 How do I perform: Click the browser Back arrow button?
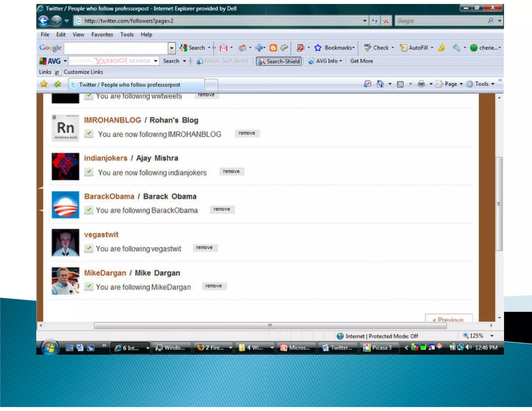43,21
